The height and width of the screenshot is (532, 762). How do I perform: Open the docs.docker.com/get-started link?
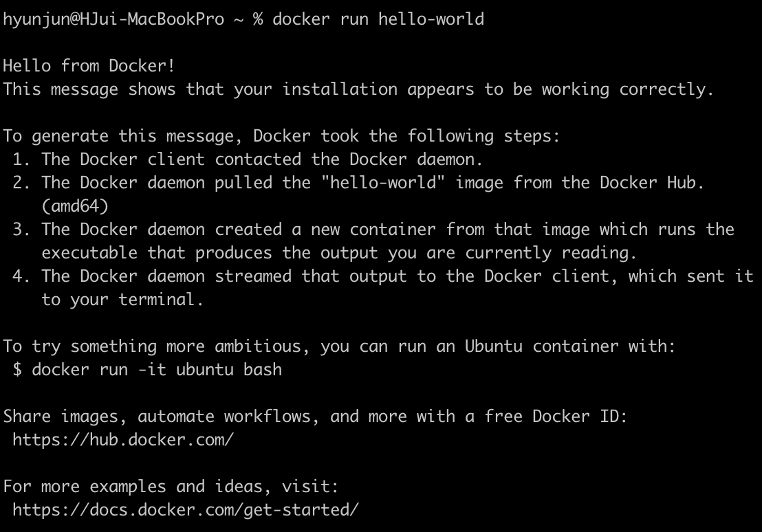point(186,509)
